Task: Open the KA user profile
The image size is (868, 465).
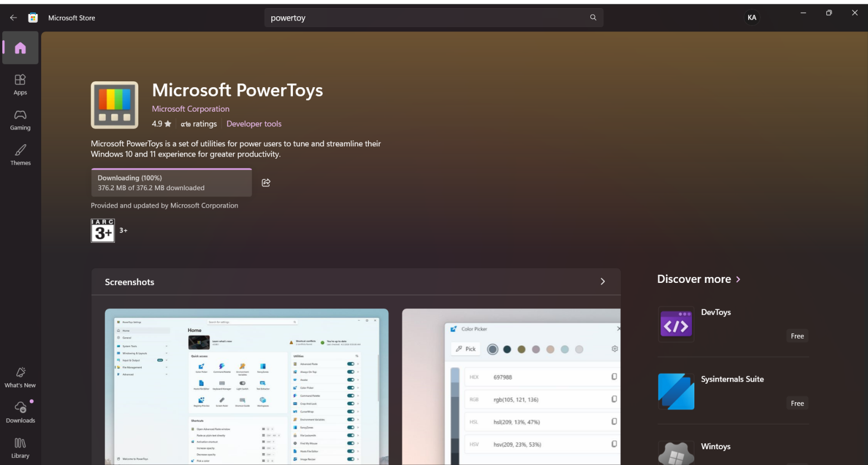Action: [x=752, y=18]
